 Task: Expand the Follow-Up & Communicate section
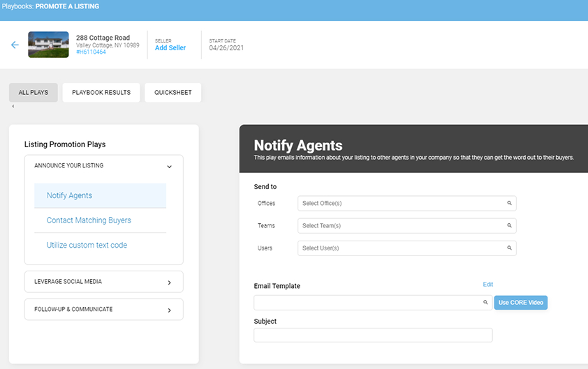(x=169, y=310)
